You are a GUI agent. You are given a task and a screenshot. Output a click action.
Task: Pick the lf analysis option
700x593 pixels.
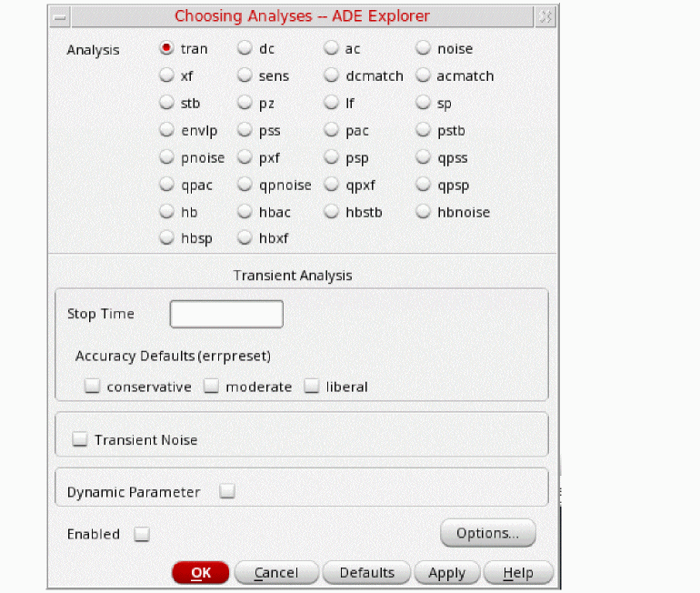pyautogui.click(x=331, y=102)
